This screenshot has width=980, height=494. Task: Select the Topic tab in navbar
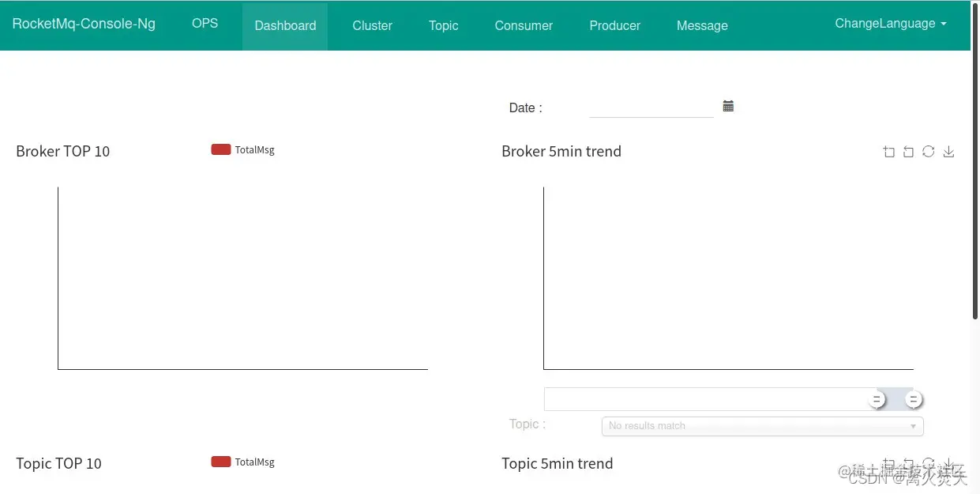[443, 26]
